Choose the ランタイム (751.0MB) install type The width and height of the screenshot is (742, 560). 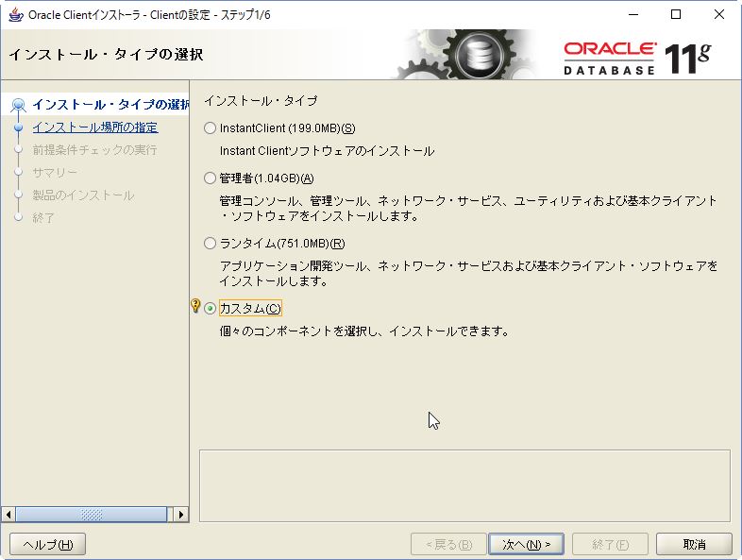click(211, 244)
